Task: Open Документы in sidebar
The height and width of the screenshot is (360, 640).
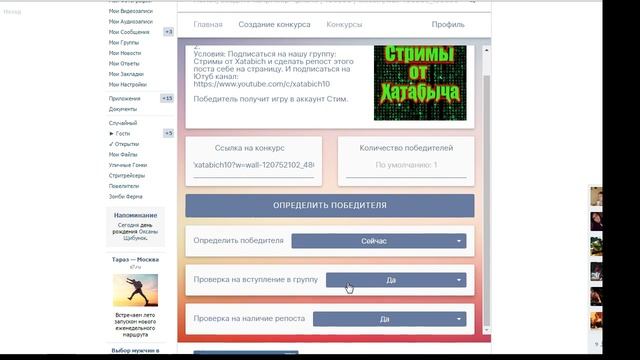Action: (123, 109)
